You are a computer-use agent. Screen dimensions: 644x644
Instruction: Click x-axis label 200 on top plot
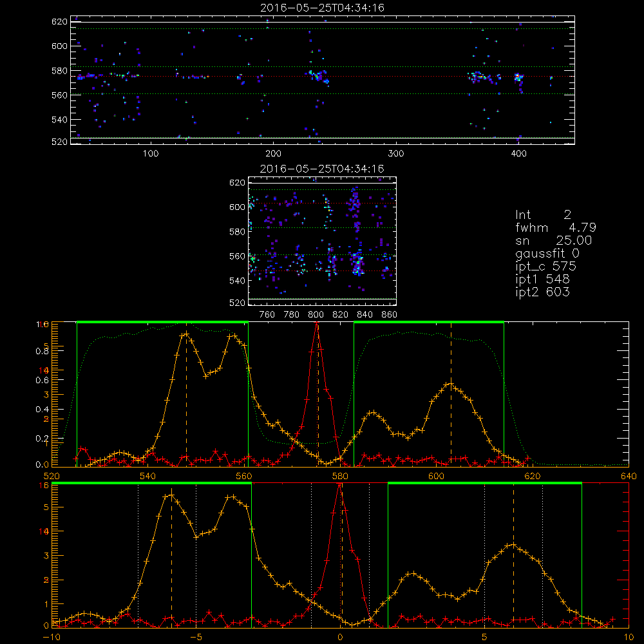pyautogui.click(x=273, y=154)
